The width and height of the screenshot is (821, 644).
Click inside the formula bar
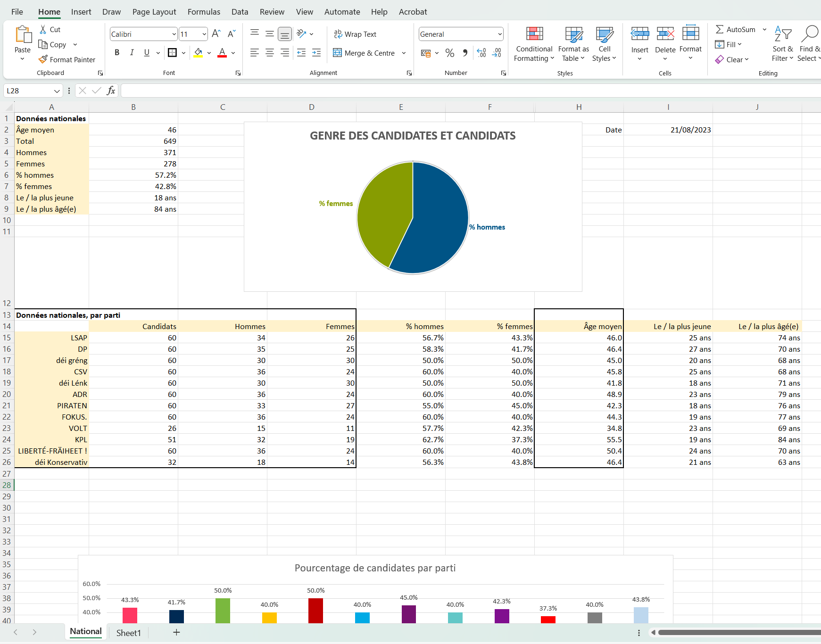tap(471, 91)
